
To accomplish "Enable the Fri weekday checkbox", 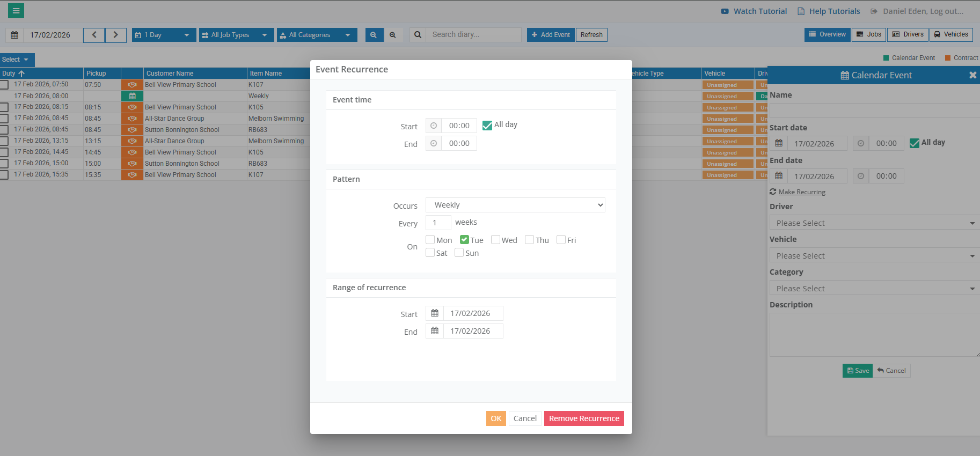I will click(561, 240).
